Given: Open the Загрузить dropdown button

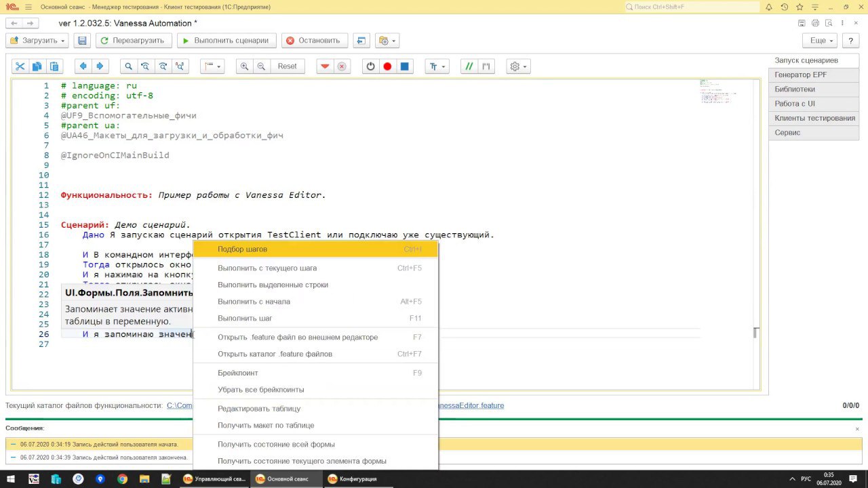Looking at the screenshot, I should click(x=38, y=41).
